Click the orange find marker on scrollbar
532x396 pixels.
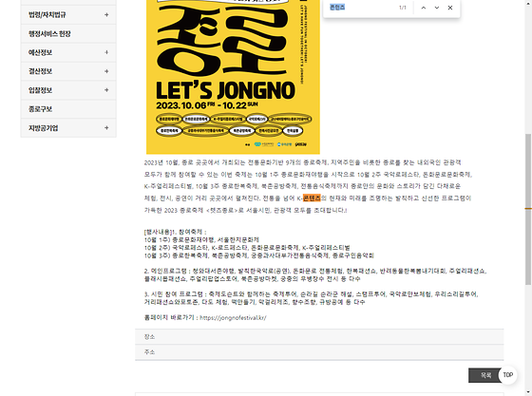tap(528, 209)
